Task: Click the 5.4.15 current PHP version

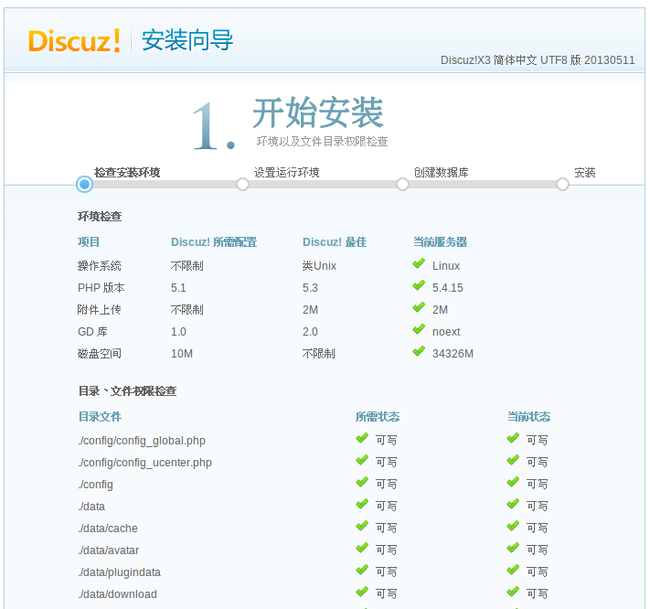Action: (x=448, y=288)
